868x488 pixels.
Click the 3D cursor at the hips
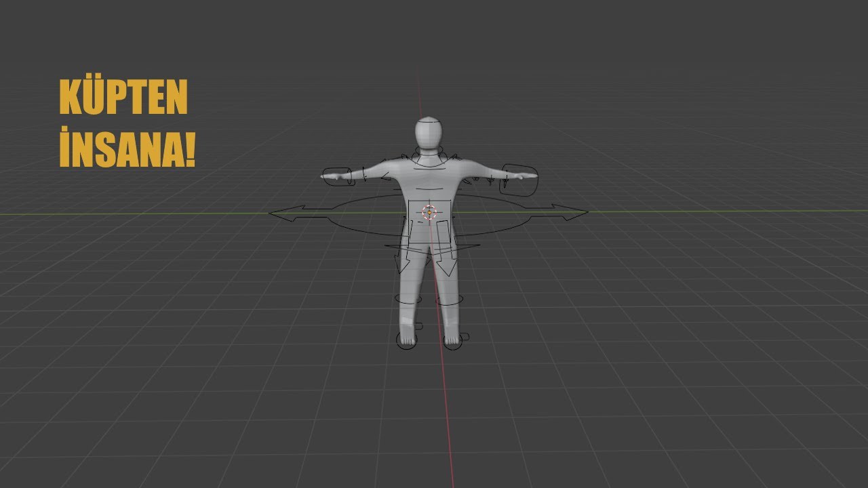[429, 212]
